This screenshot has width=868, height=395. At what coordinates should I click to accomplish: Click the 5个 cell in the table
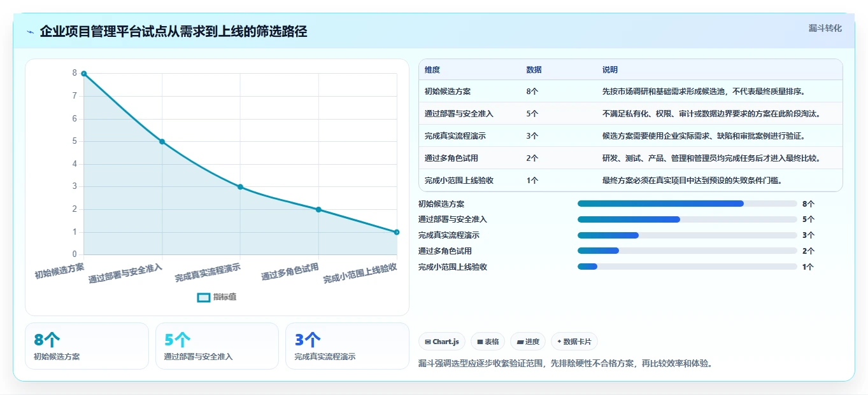532,114
